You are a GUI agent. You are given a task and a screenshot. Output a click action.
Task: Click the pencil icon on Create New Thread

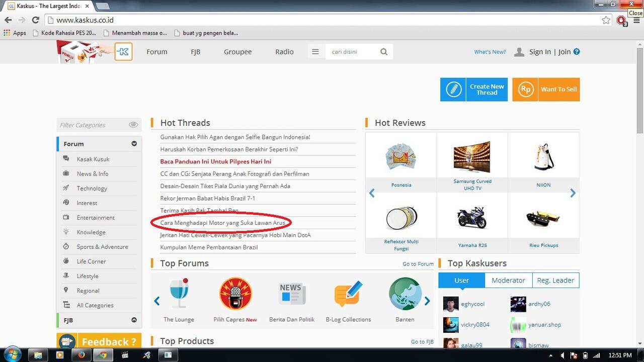tap(453, 89)
